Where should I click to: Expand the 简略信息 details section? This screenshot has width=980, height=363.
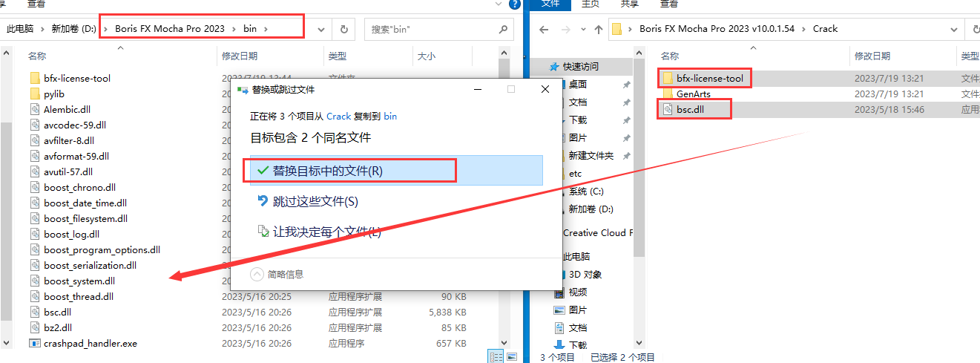coord(257,274)
